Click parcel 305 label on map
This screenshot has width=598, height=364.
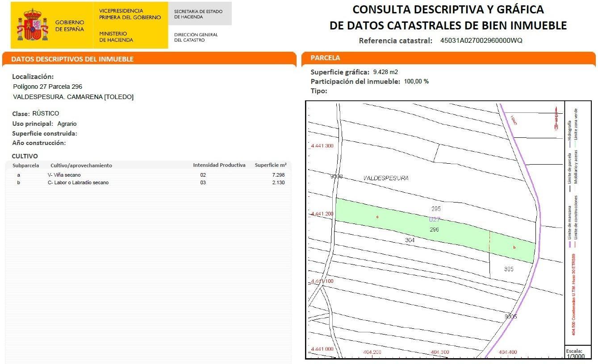(x=509, y=269)
